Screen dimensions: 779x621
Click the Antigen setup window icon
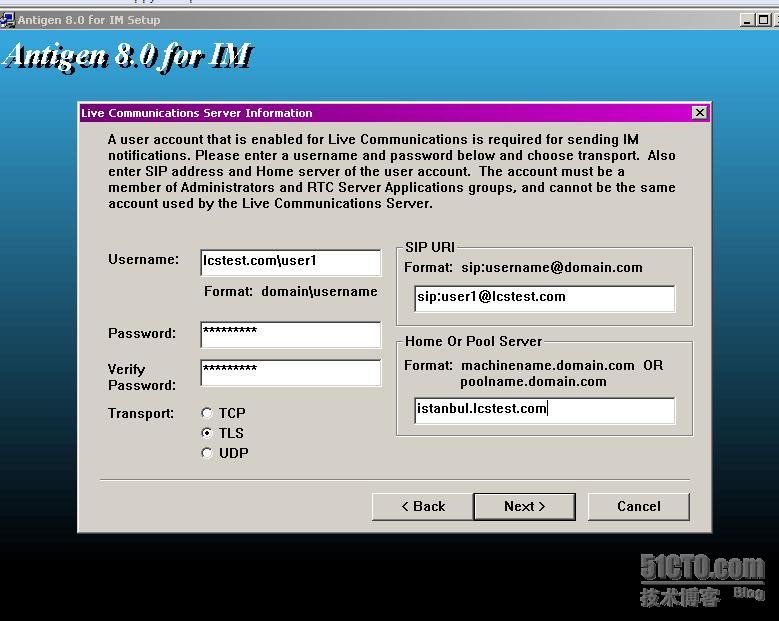(x=7, y=20)
